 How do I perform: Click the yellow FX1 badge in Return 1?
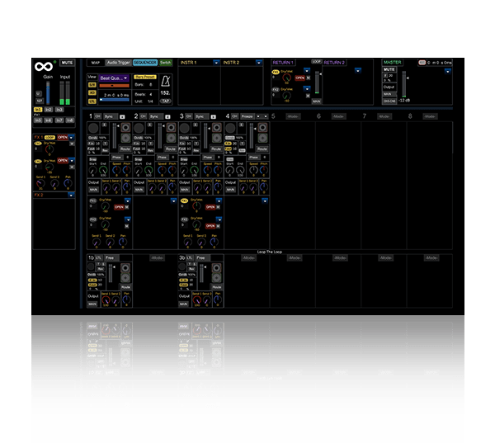[275, 73]
